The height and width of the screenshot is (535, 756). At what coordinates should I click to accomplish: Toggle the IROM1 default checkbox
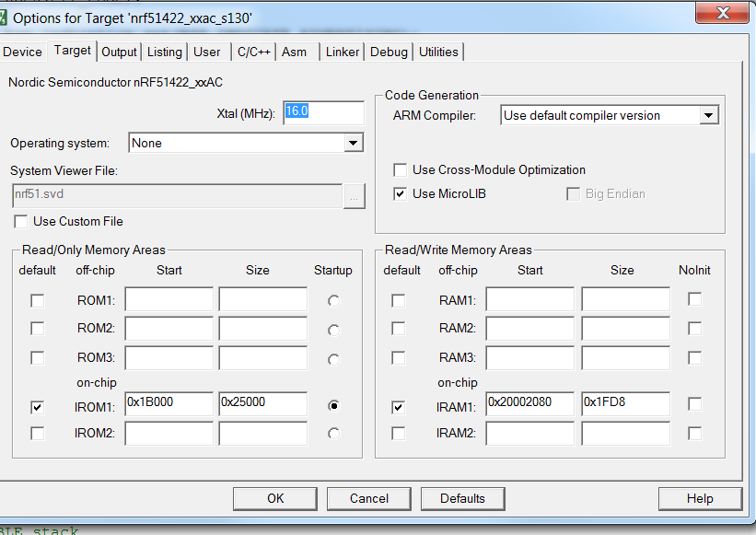(37, 407)
